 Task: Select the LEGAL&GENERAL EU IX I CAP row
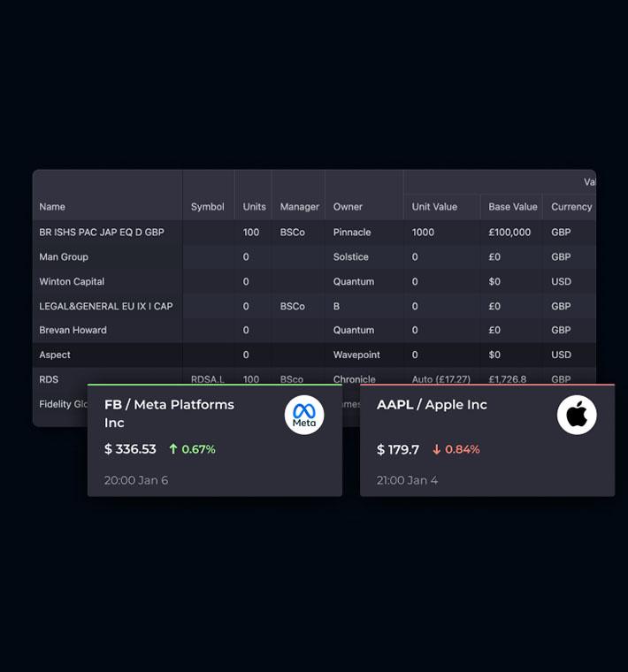pos(106,306)
